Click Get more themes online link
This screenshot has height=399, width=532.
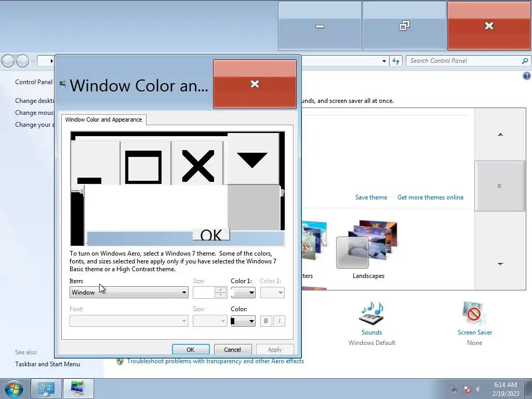(430, 197)
